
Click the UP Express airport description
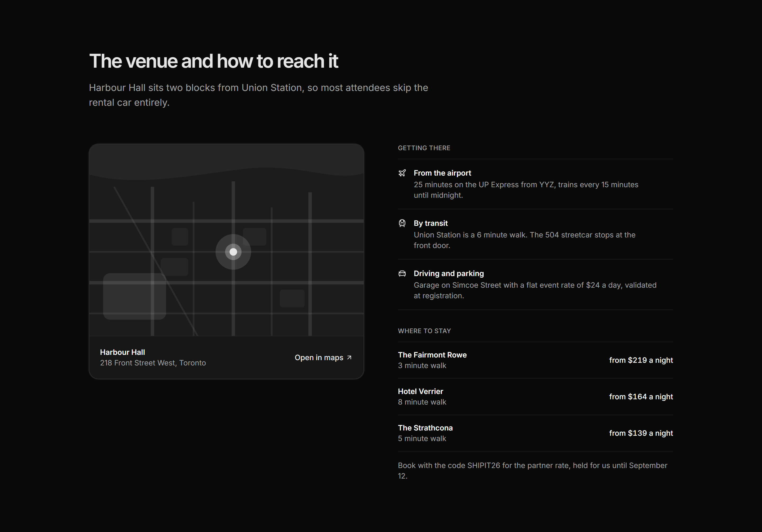526,190
